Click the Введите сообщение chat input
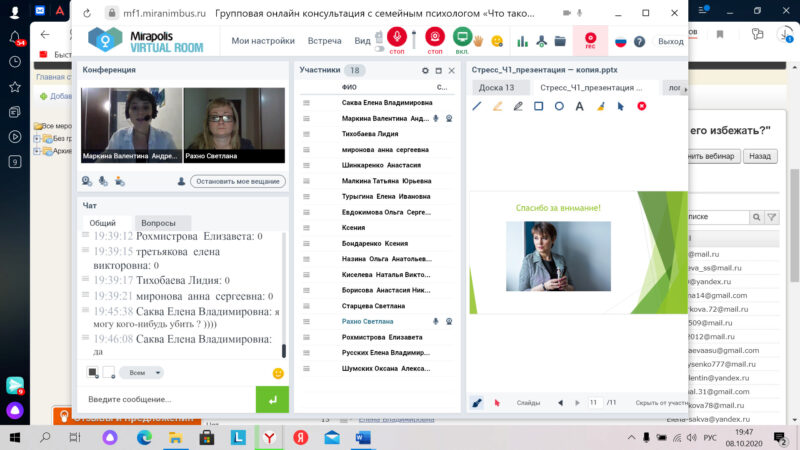Image resolution: width=800 pixels, height=450 pixels. 166,399
